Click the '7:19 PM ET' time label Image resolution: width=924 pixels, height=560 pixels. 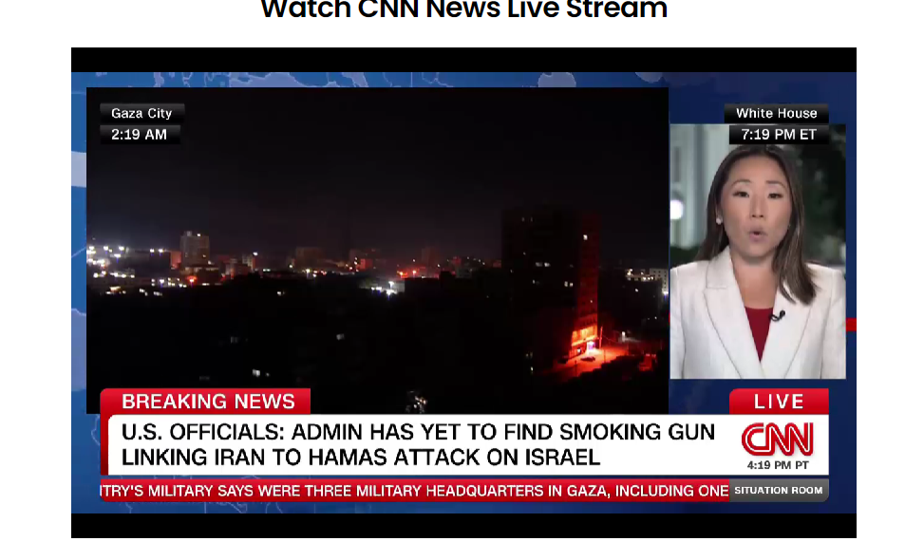click(x=779, y=134)
